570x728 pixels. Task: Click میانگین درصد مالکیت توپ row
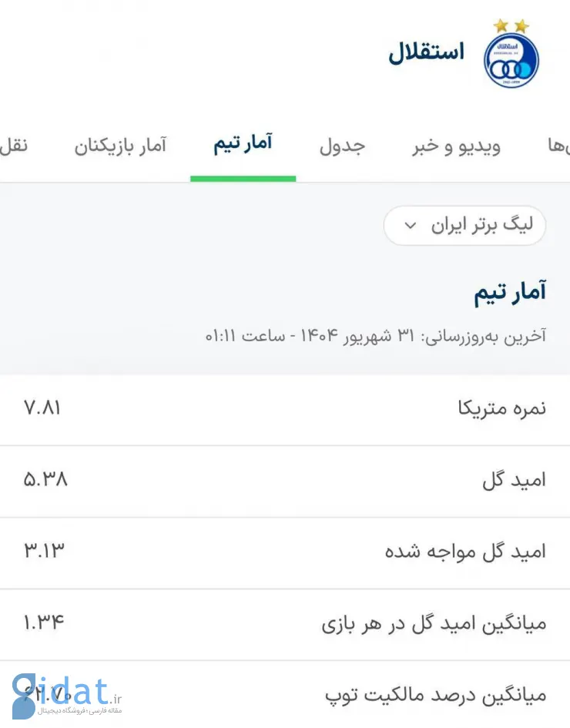(x=285, y=695)
